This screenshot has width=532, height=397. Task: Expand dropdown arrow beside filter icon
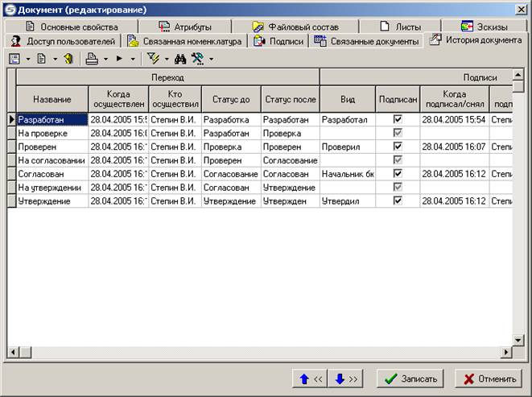pos(167,59)
